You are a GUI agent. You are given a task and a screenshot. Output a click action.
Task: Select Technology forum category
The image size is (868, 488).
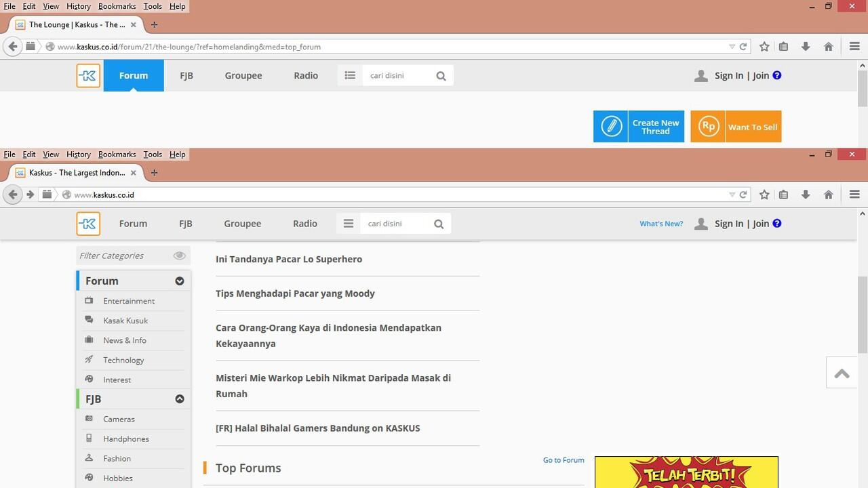pos(123,360)
